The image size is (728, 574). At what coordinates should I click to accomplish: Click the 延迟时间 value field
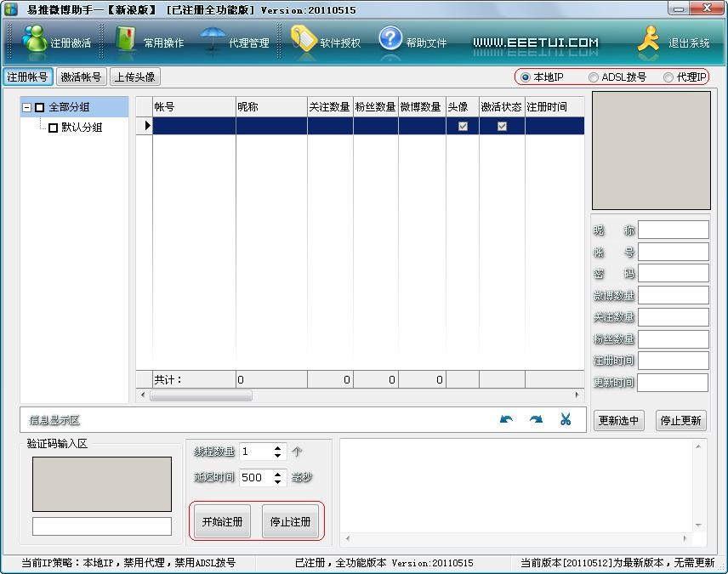click(x=256, y=477)
